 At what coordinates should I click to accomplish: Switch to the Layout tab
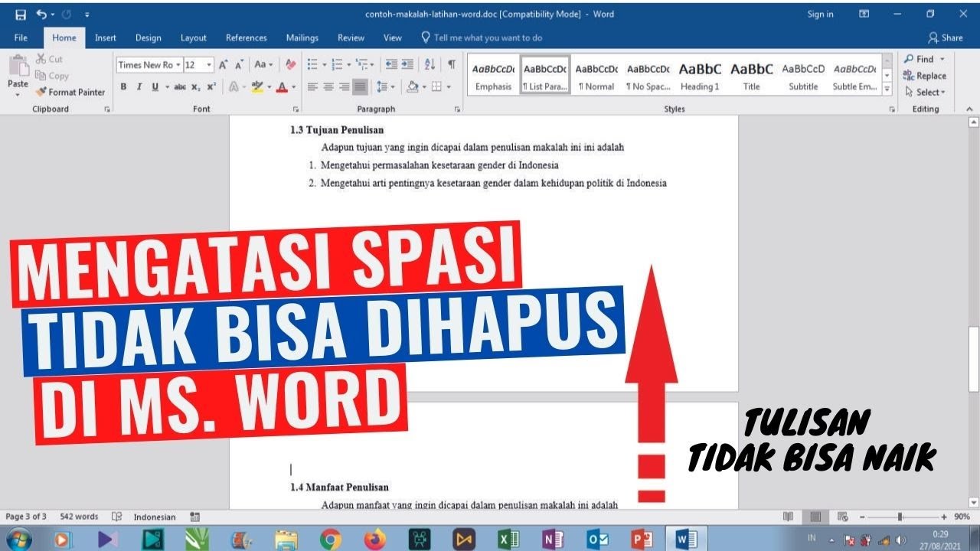(194, 37)
